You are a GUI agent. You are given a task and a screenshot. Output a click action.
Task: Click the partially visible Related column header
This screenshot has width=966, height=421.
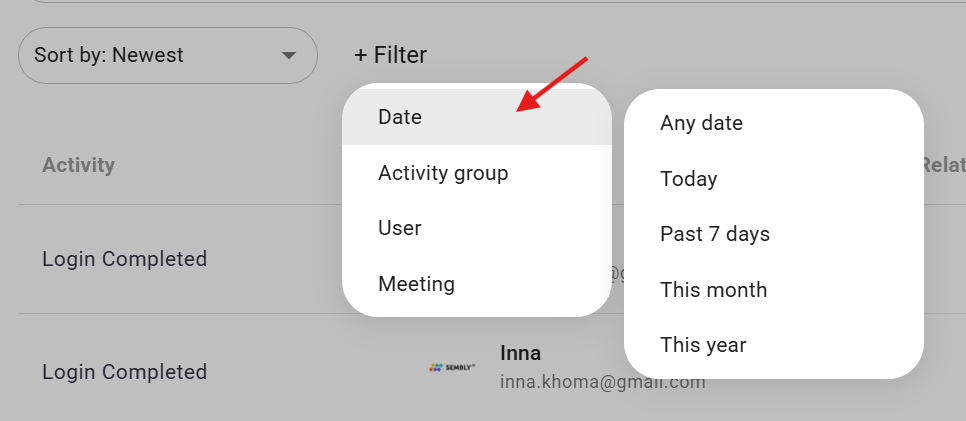click(942, 165)
